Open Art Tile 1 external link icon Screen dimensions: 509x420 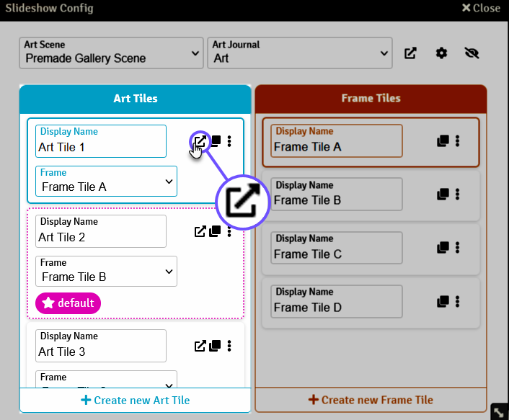click(x=200, y=141)
